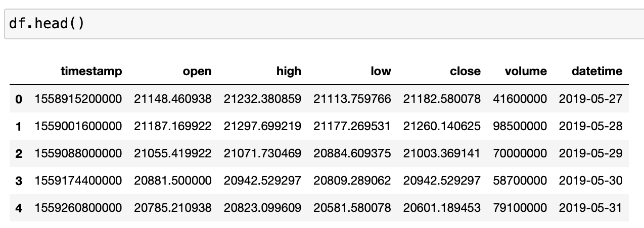Click the timestamp value 1558915200000
The height and width of the screenshot is (228, 644).
(78, 99)
